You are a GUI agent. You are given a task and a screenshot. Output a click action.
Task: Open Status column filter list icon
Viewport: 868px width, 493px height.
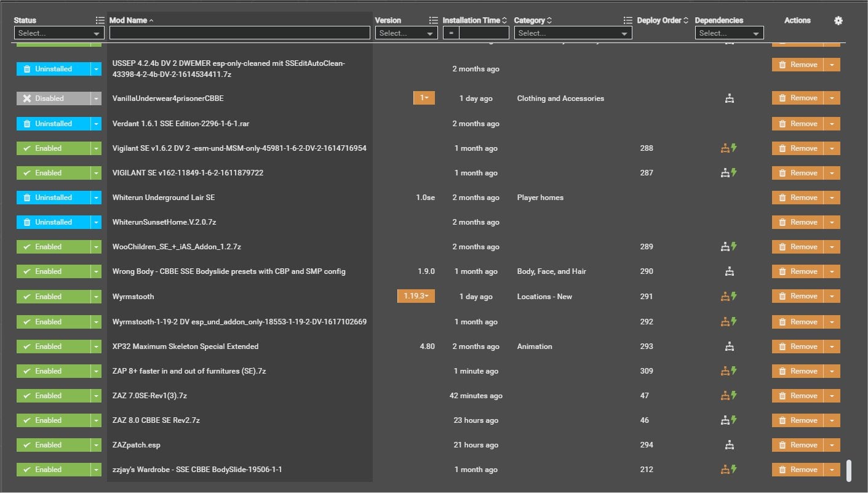100,20
